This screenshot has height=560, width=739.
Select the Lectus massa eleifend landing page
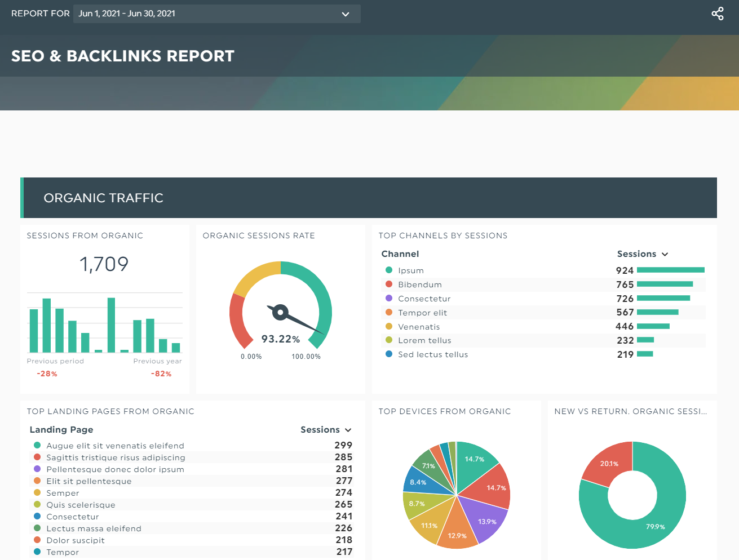tap(94, 528)
